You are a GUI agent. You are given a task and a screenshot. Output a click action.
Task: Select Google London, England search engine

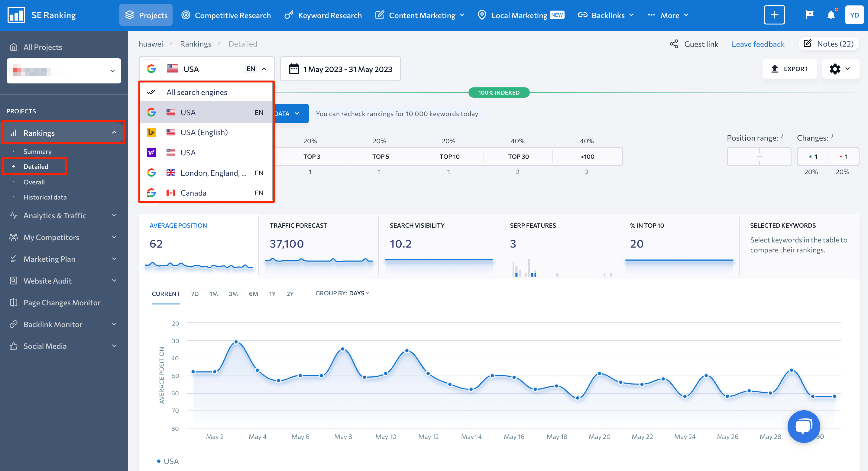(206, 173)
